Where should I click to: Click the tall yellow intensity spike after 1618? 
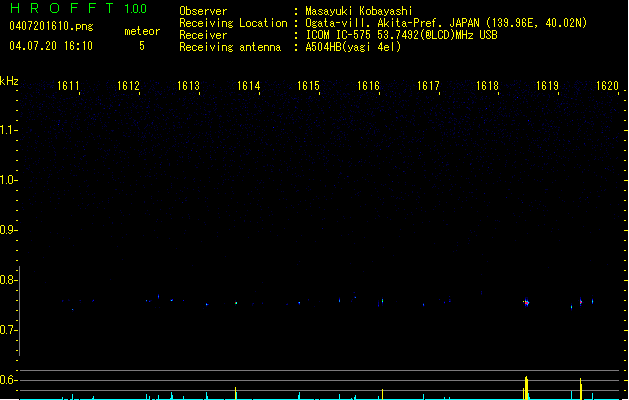point(526,388)
